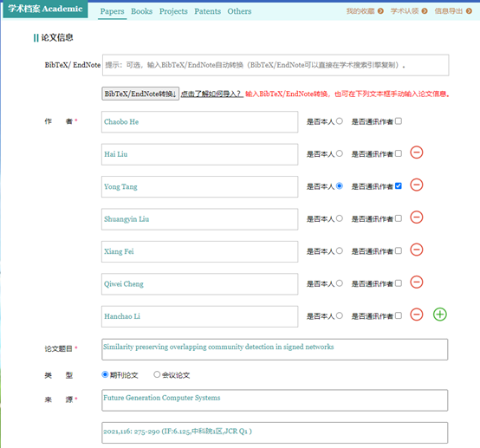Open 学术认领 link in header
This screenshot has height=448, width=480.
pos(405,11)
